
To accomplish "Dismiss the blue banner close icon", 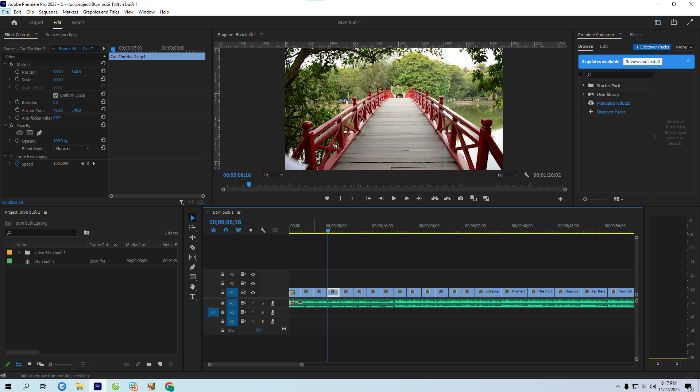I will coord(688,61).
